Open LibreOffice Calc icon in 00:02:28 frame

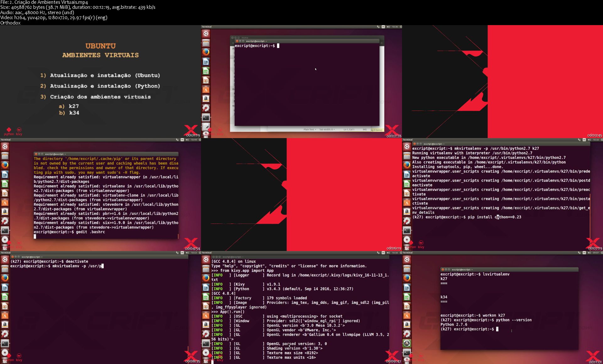point(206,71)
